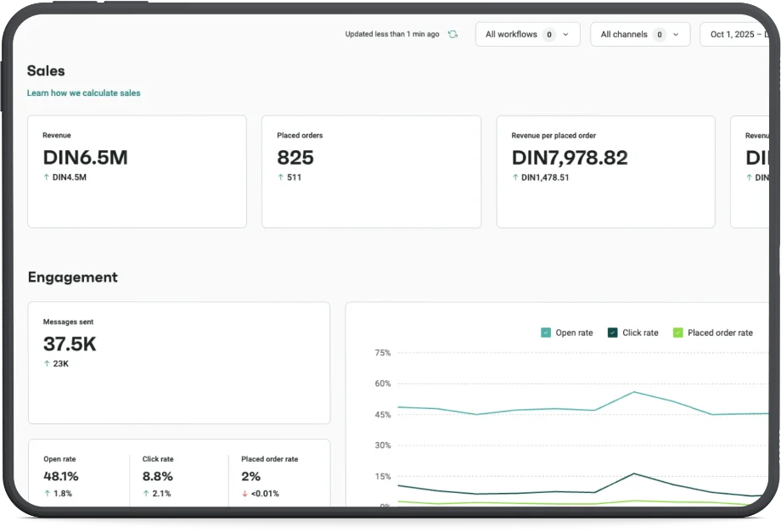
Task: Click the Messages sent up-arrow icon
Action: click(x=47, y=364)
